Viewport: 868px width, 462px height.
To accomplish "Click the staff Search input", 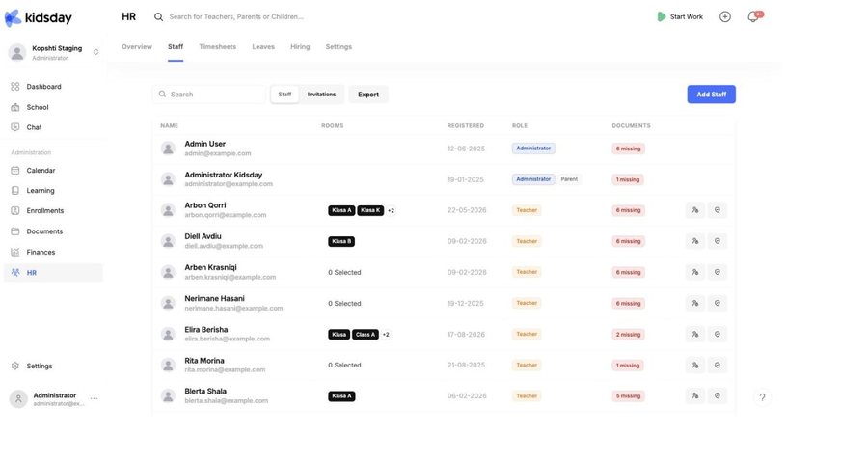I will [x=209, y=95].
